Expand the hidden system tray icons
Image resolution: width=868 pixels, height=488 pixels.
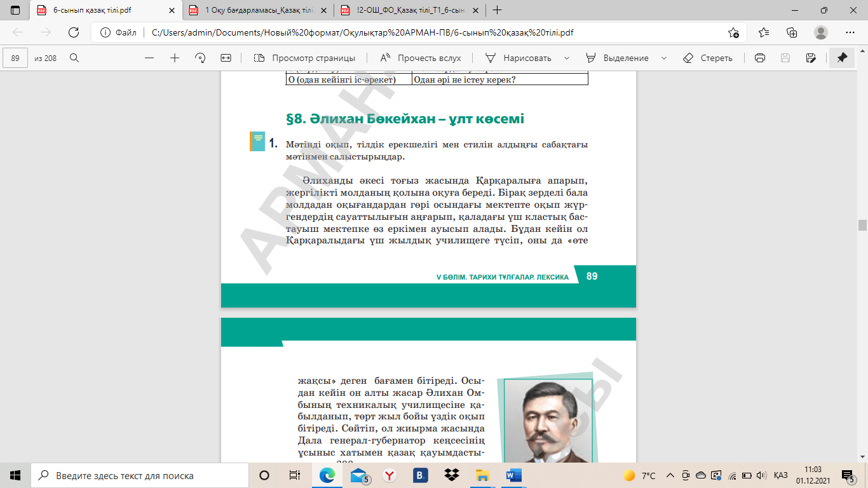click(670, 475)
